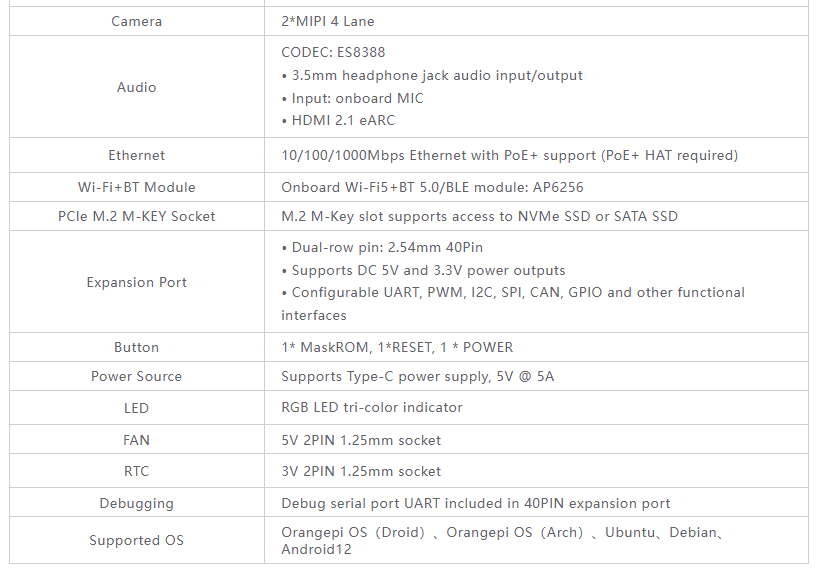The width and height of the screenshot is (817, 574).
Task: Select the 2*MIPI 4 Lane text
Action: coord(328,21)
